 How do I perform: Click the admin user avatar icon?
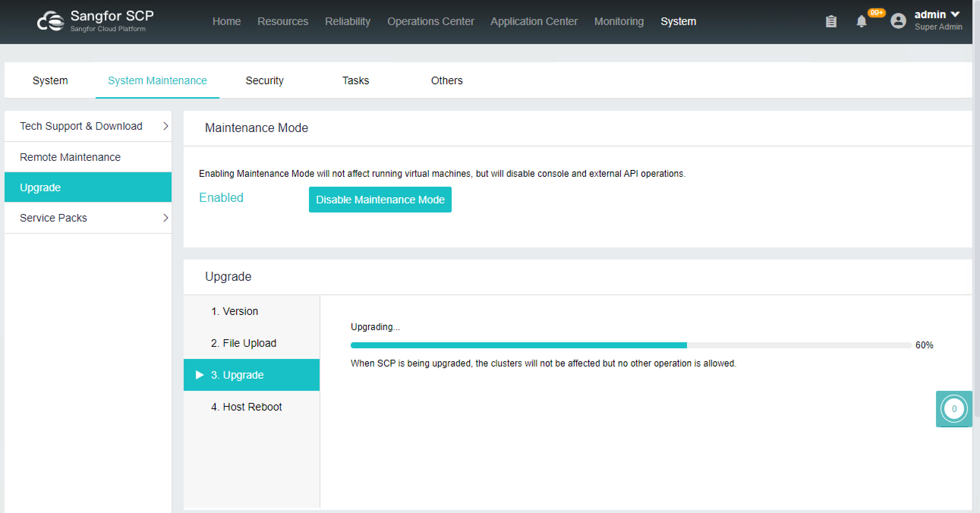898,21
